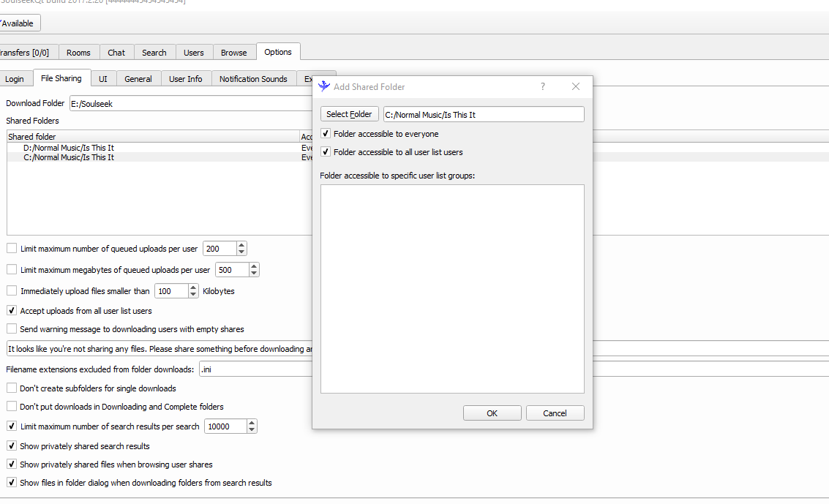
Task: Enable Limit maximum megabytes of queued uploads per user
Action: [12, 269]
